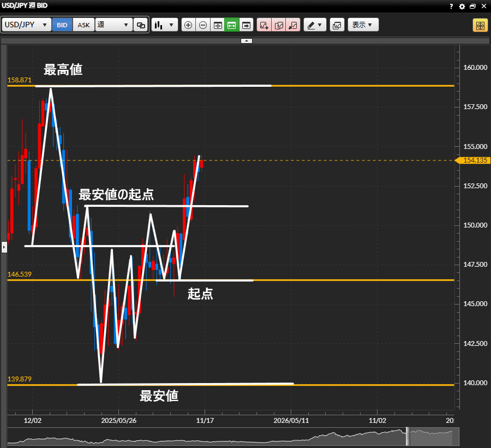Screen dimensions: 491x448
Task: Click the reset chart view icon
Action: (217, 25)
